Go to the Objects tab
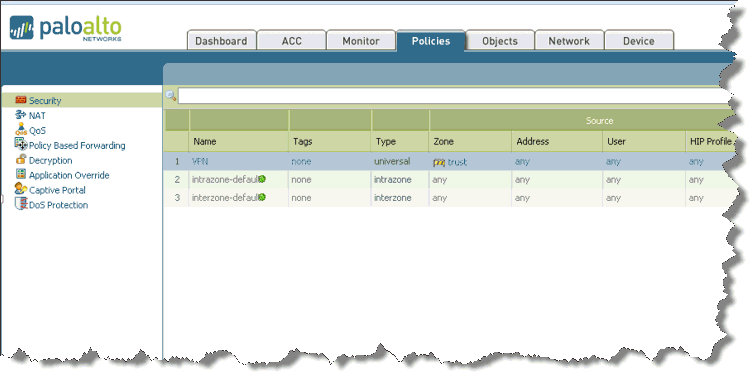This screenshot has width=752, height=374. click(500, 41)
